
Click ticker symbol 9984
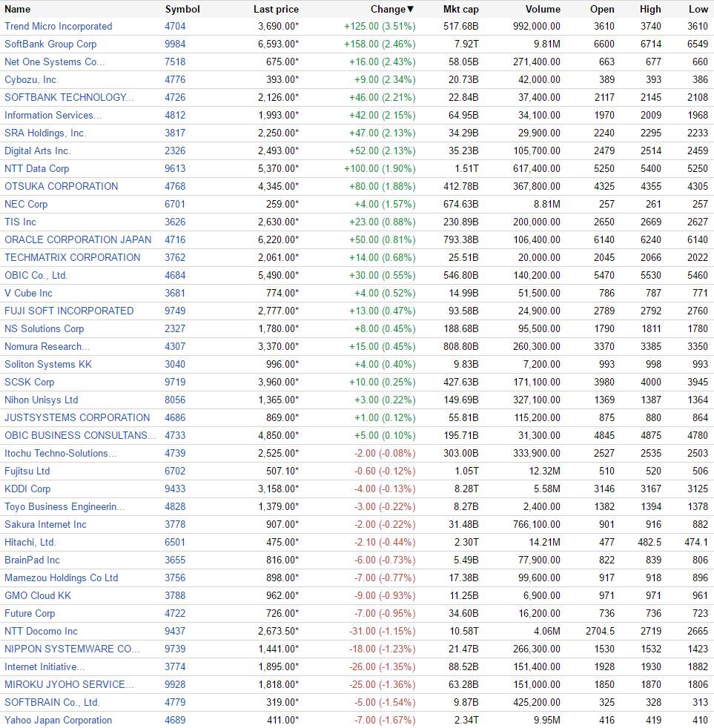(175, 44)
